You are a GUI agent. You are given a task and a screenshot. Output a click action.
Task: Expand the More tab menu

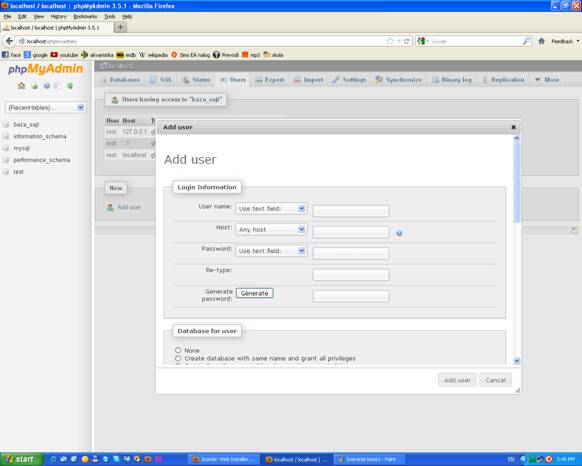pyautogui.click(x=547, y=80)
